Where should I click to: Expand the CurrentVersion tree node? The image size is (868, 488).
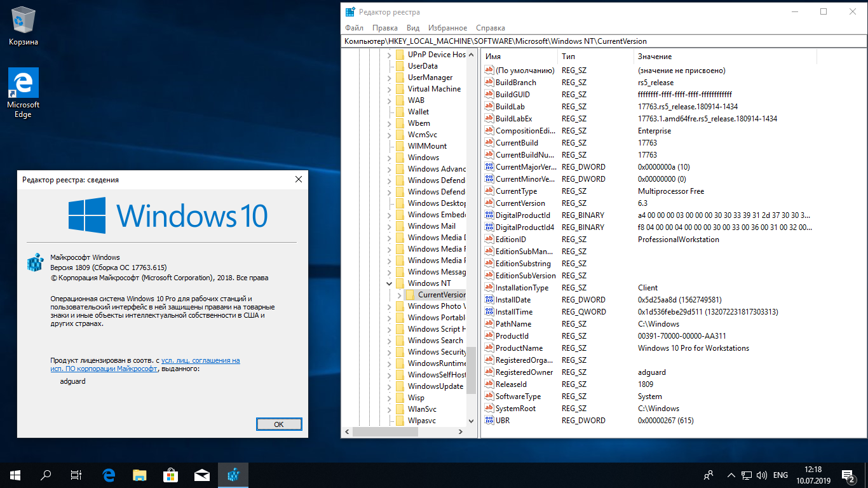coord(400,295)
